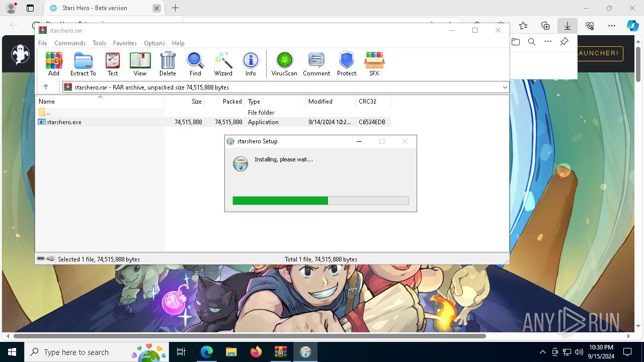Launch the Wizard tool
This screenshot has height=362, width=644.
pos(223,64)
